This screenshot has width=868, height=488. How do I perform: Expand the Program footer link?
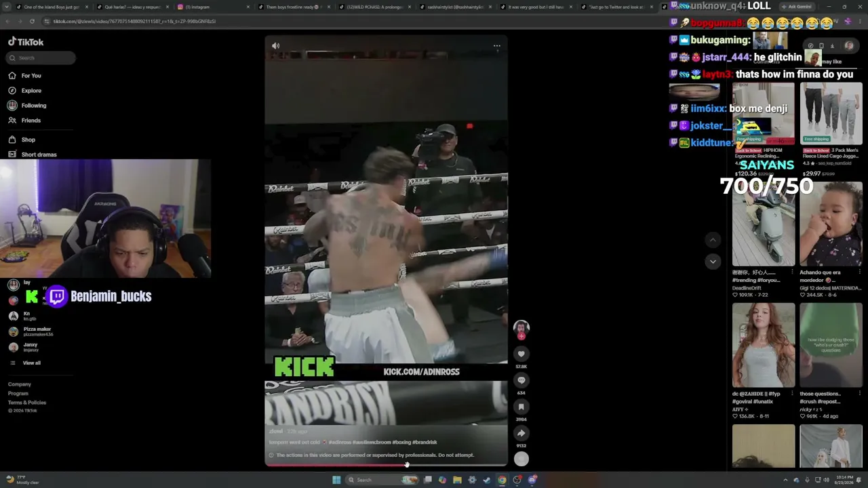coord(18,394)
